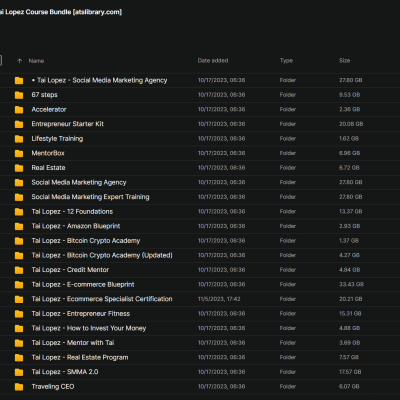Open 'Tai Lopez - Credit Mentor' folder
This screenshot has width=400, height=400.
(x=70, y=270)
